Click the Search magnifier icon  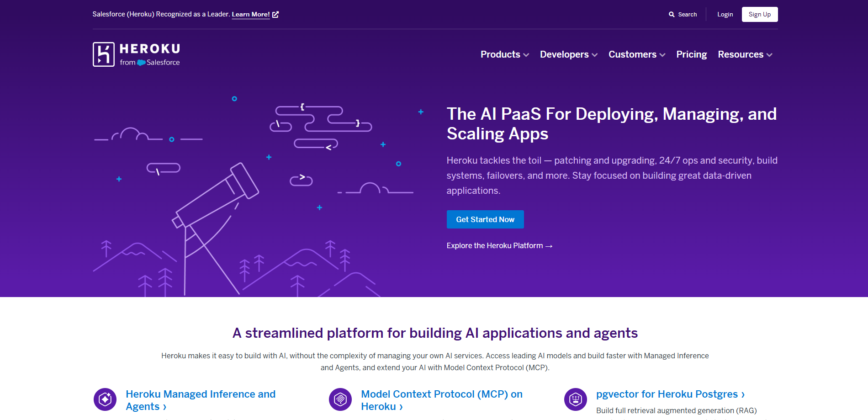(671, 14)
